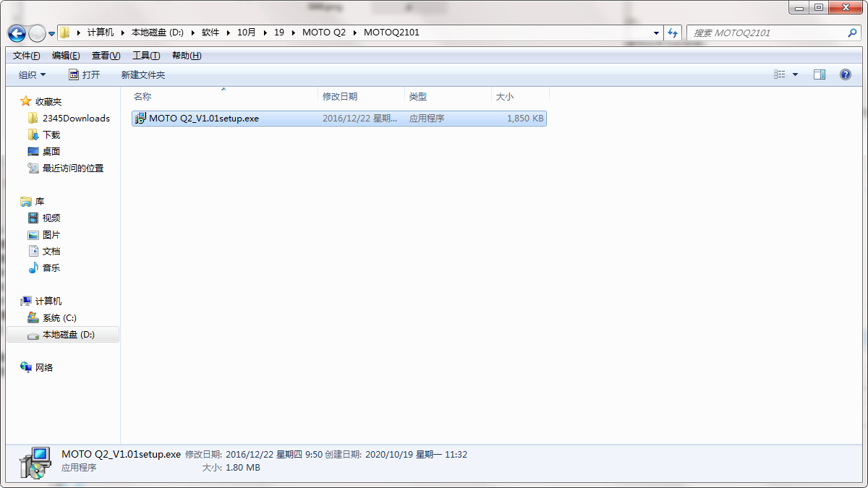Open the 视频 library
The height and width of the screenshot is (488, 868).
[x=51, y=218]
